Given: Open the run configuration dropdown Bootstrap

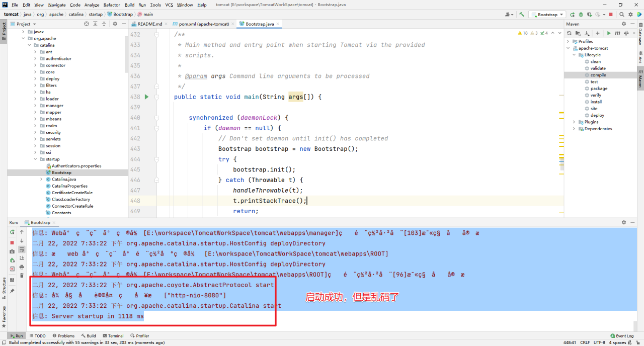Looking at the screenshot, I should tap(547, 15).
